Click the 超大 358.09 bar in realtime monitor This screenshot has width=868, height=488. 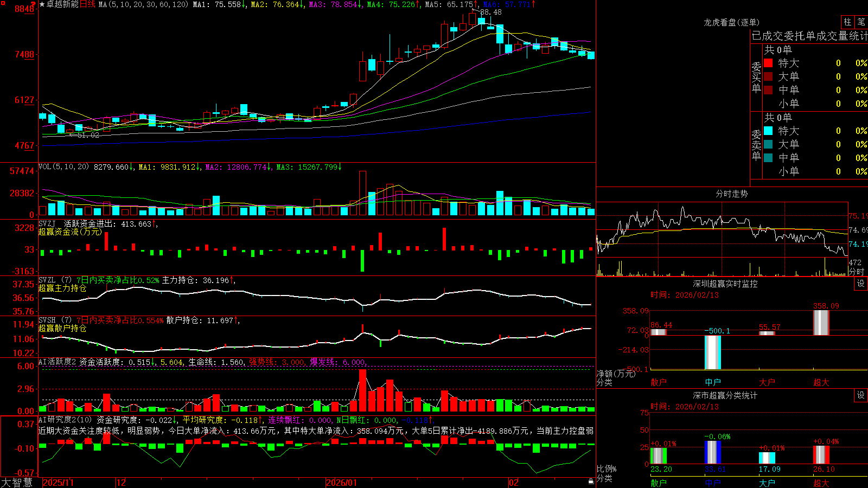click(821, 323)
